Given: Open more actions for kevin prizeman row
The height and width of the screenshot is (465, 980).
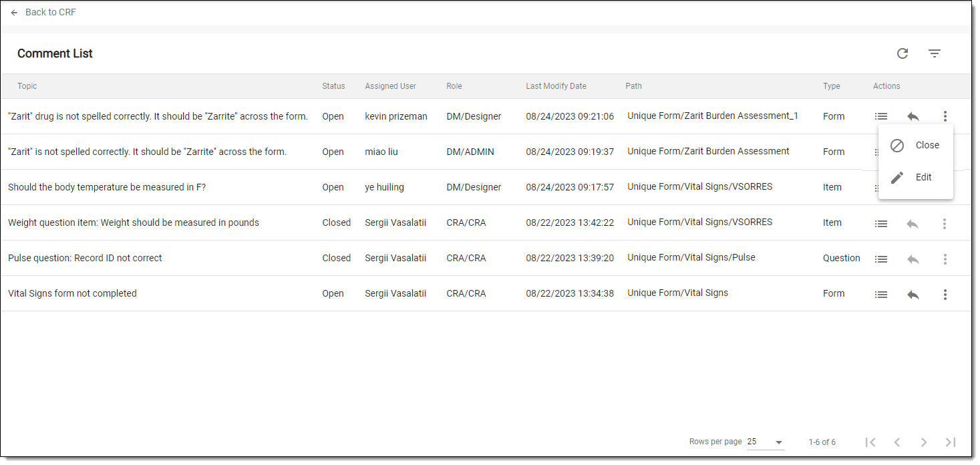Looking at the screenshot, I should point(945,116).
